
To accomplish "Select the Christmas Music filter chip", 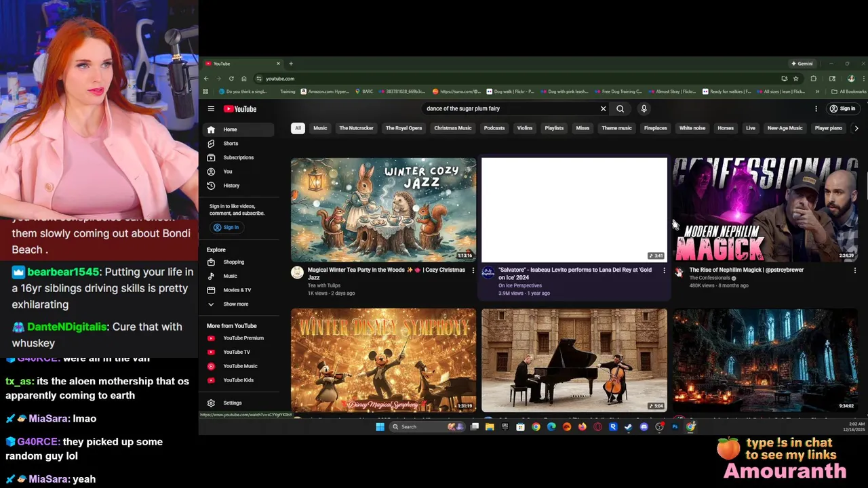I will 453,128.
